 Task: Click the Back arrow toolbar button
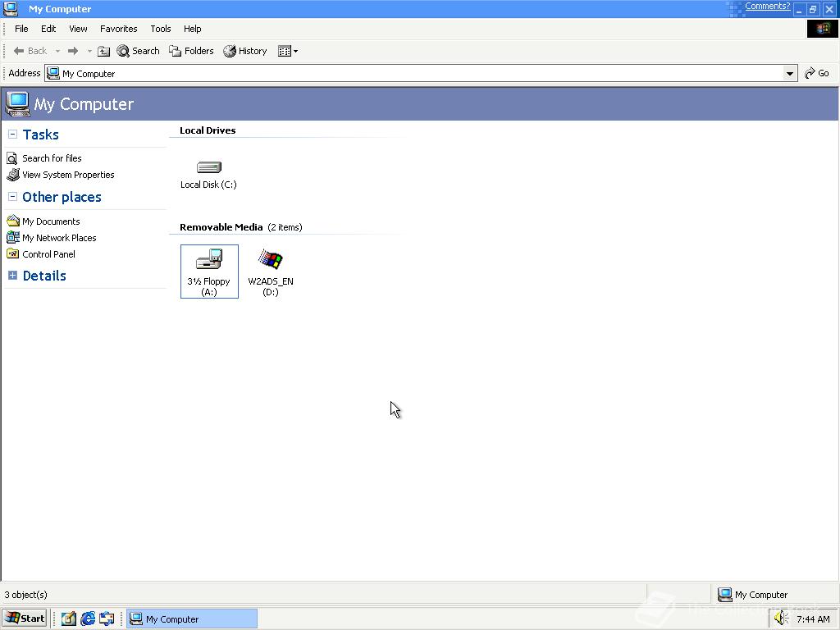click(30, 51)
